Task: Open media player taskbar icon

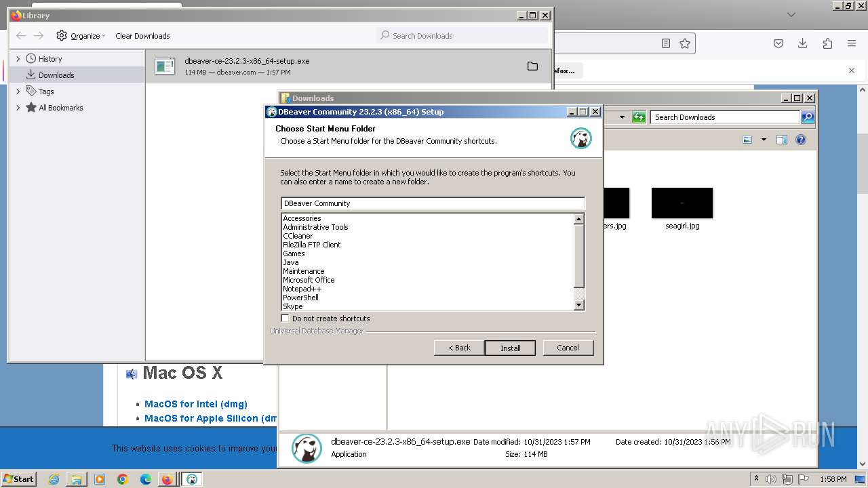Action: (100, 479)
